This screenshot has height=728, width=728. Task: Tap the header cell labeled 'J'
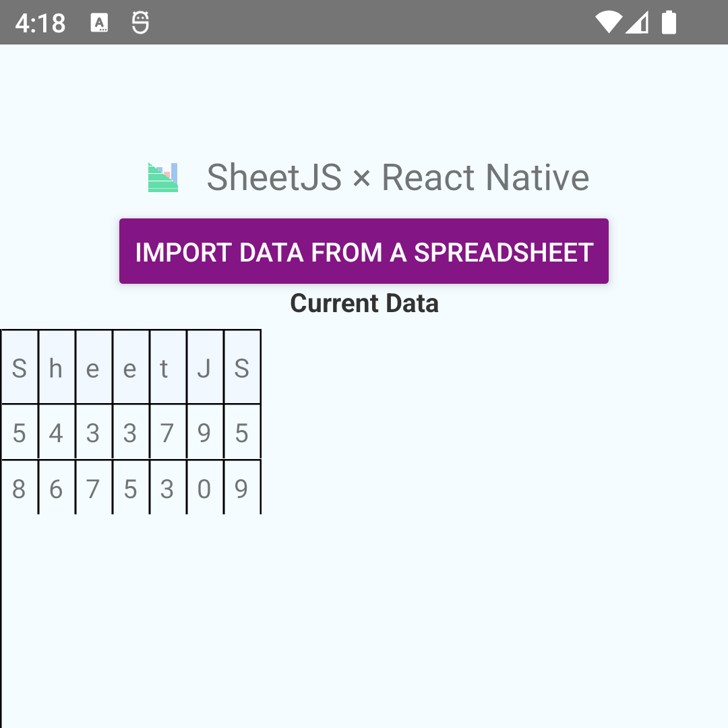point(204,367)
